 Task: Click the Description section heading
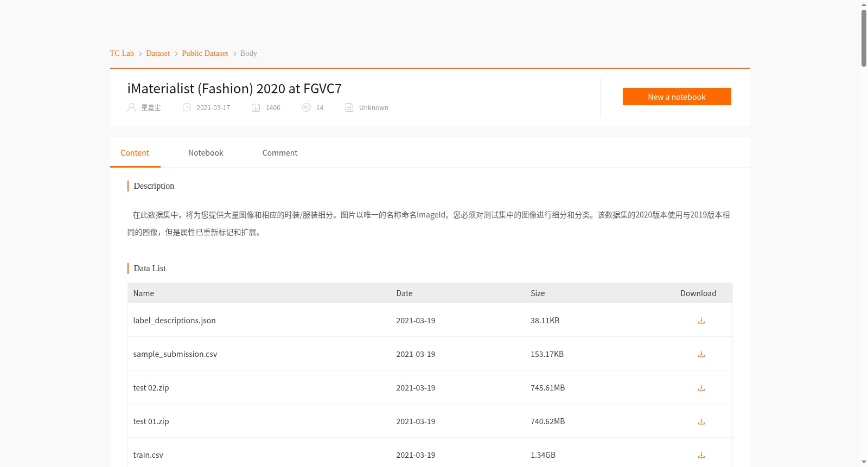click(x=154, y=185)
